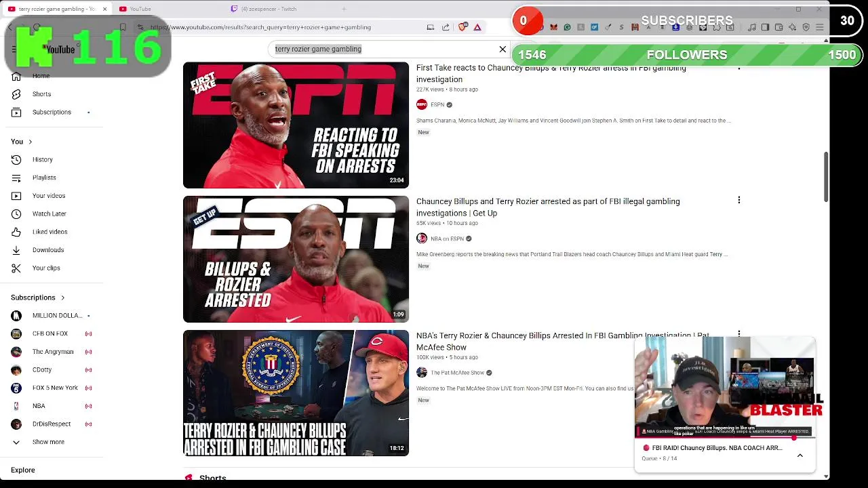Open ESPN channel name link
868x488 pixels.
tap(437, 104)
